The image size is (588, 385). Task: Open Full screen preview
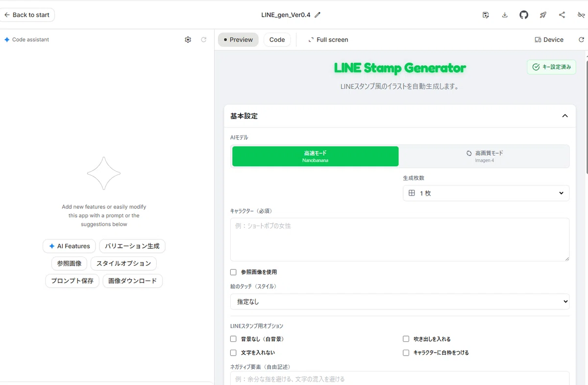[328, 40]
